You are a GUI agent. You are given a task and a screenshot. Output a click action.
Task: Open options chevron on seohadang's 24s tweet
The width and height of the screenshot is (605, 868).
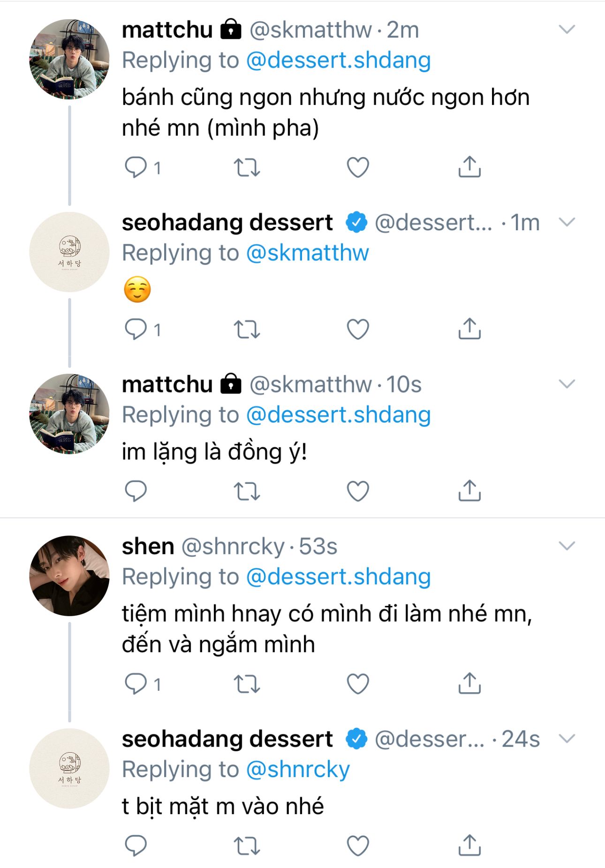pos(567,739)
